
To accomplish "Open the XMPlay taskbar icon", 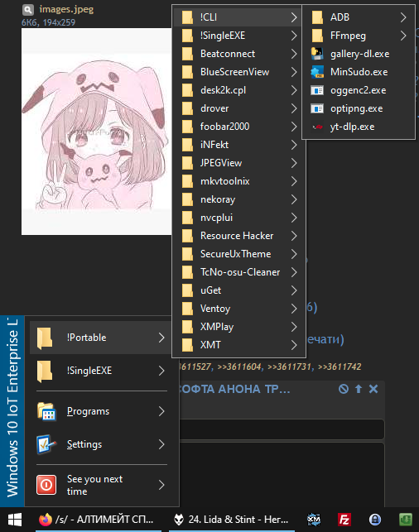I will [x=314, y=520].
